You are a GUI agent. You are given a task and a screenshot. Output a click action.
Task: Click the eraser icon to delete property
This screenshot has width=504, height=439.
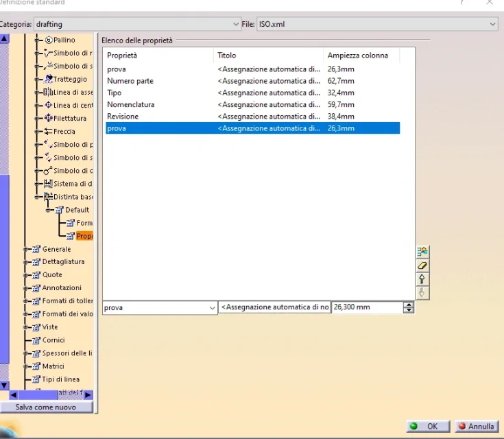(x=422, y=265)
